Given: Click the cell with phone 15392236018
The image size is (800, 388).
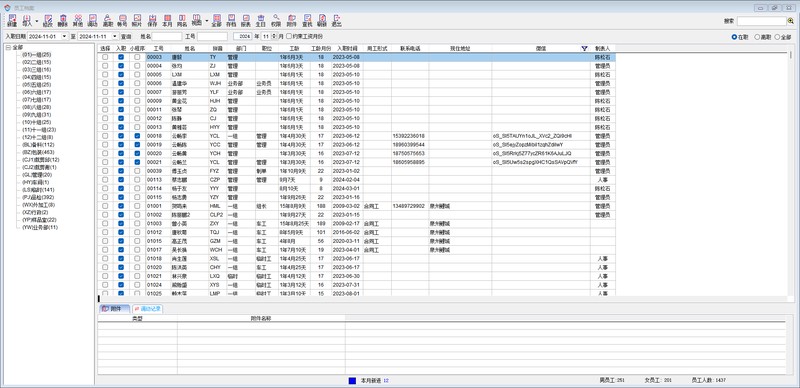Looking at the screenshot, I should point(410,136).
